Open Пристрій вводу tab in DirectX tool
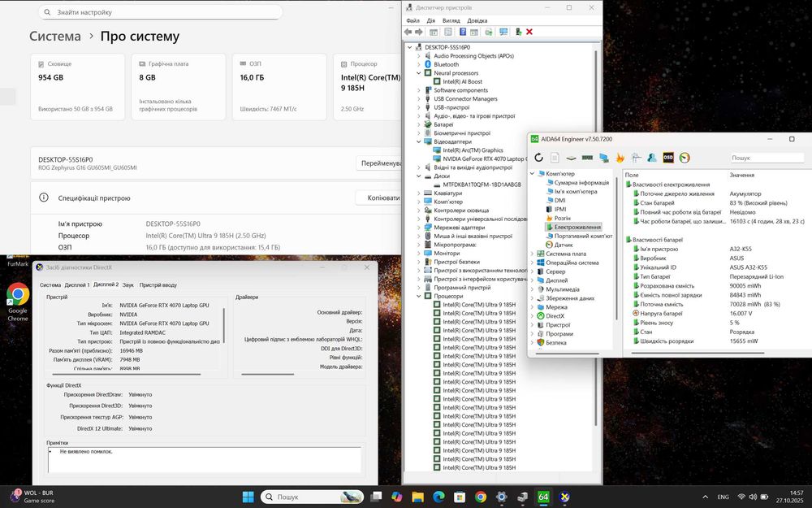 point(158,284)
